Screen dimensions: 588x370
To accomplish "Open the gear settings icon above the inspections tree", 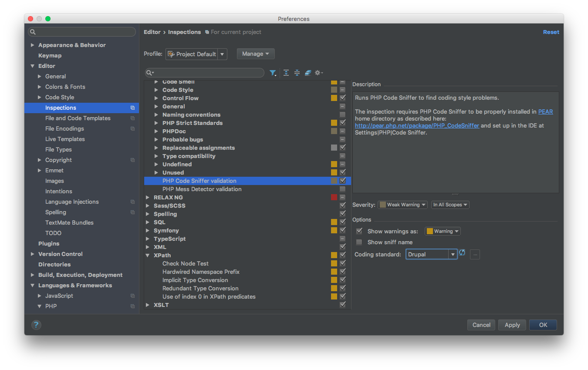I will coord(319,73).
